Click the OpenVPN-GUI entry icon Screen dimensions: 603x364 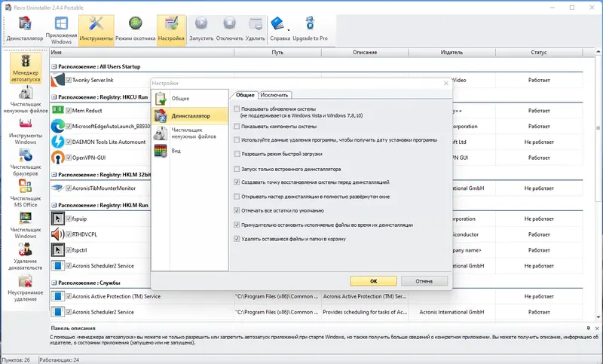(x=58, y=158)
